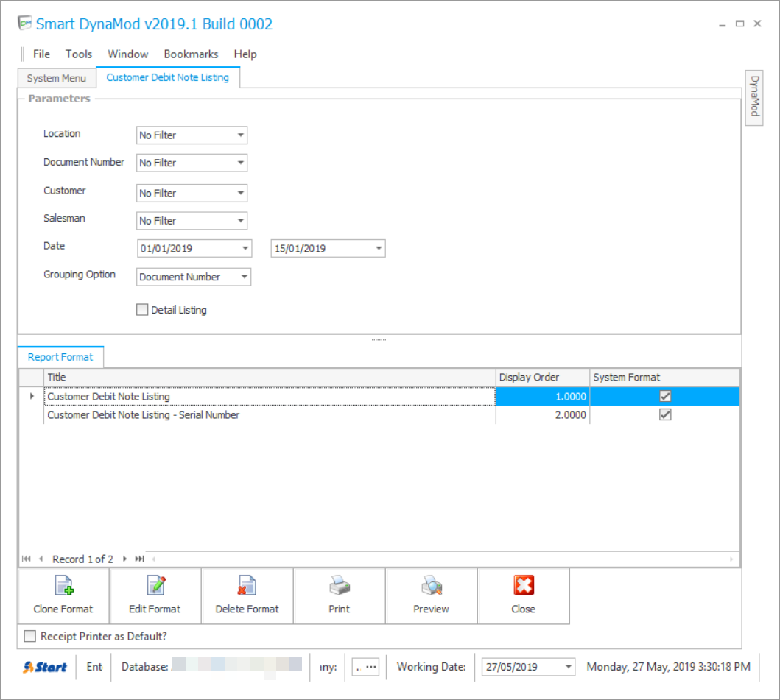Switch to the System Menu tab
This screenshot has height=700, width=780.
[57, 78]
